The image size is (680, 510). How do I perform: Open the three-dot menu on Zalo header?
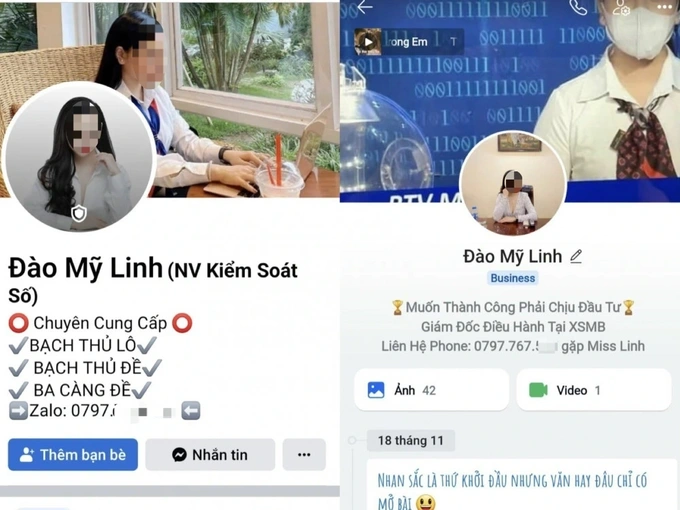664,7
